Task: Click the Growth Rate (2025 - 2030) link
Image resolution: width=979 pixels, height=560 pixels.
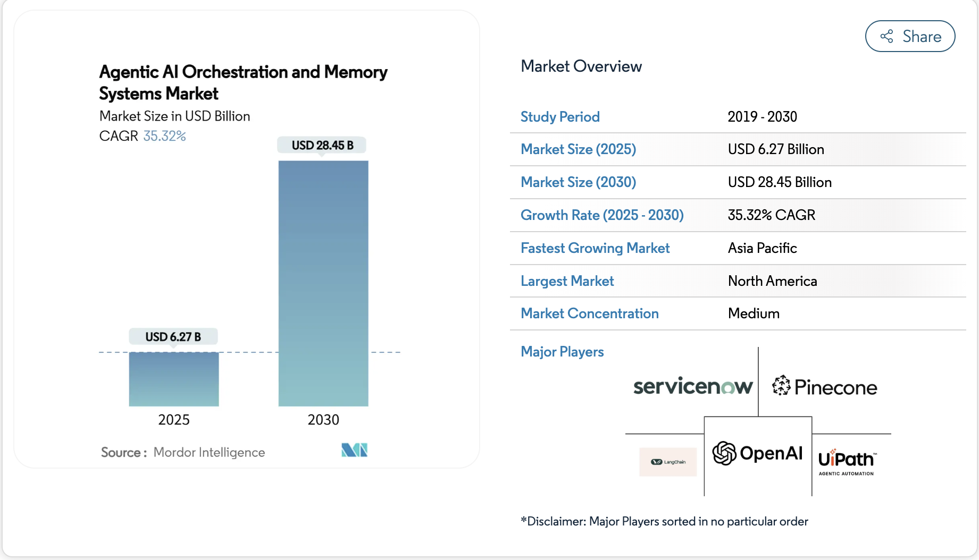Action: click(601, 215)
